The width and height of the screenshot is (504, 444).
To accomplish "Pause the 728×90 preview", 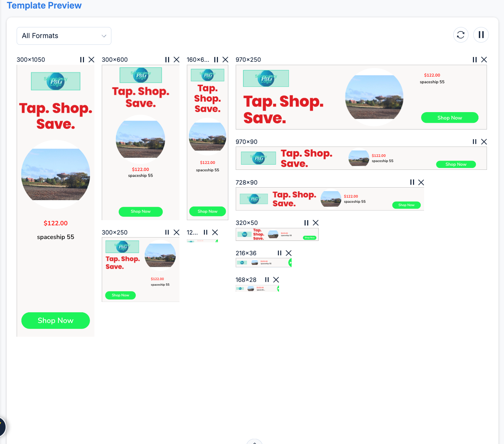I will 412,182.
